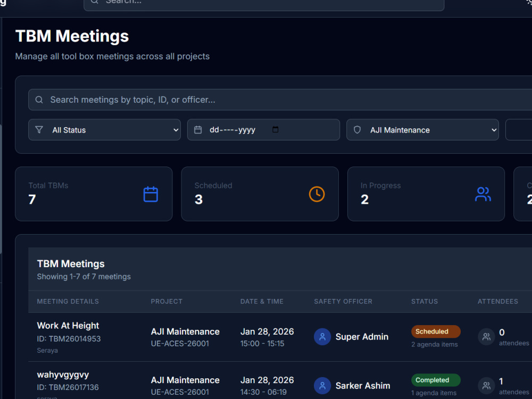The image size is (532, 399).
Task: Click the orange clock icon on Scheduled card
Action: point(317,194)
